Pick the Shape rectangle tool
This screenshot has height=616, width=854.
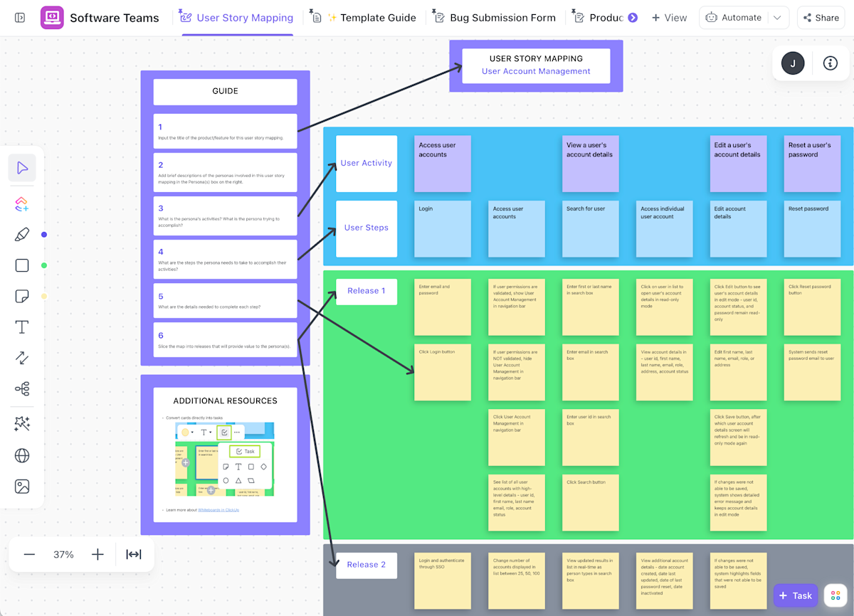click(x=22, y=265)
